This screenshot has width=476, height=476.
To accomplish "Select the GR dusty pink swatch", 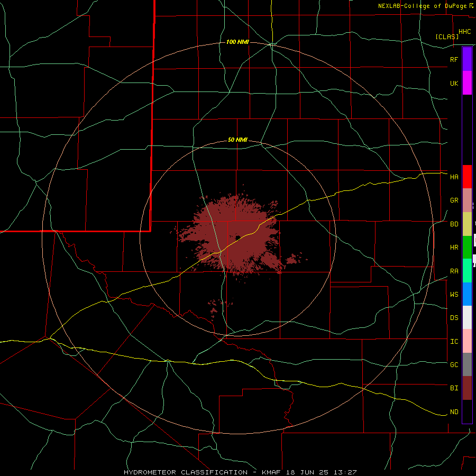I will point(467,200).
